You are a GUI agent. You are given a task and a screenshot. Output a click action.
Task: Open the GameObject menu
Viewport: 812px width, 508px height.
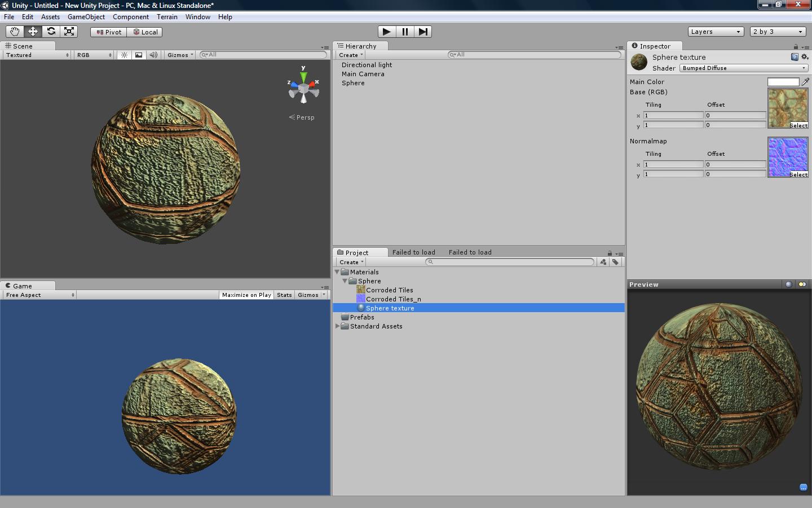pos(86,17)
